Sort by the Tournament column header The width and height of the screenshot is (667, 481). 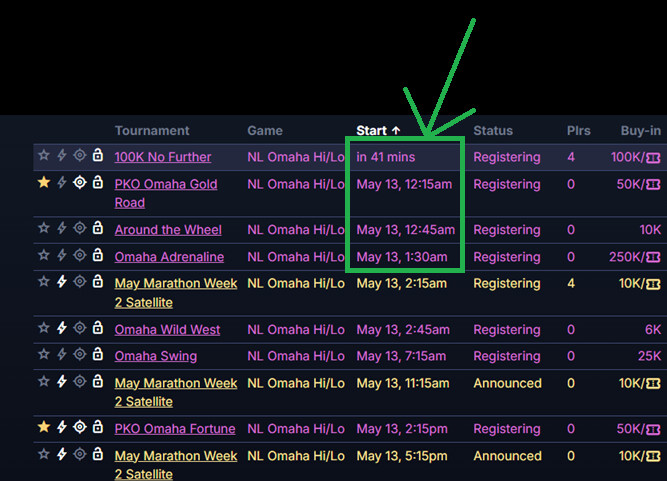tap(152, 131)
